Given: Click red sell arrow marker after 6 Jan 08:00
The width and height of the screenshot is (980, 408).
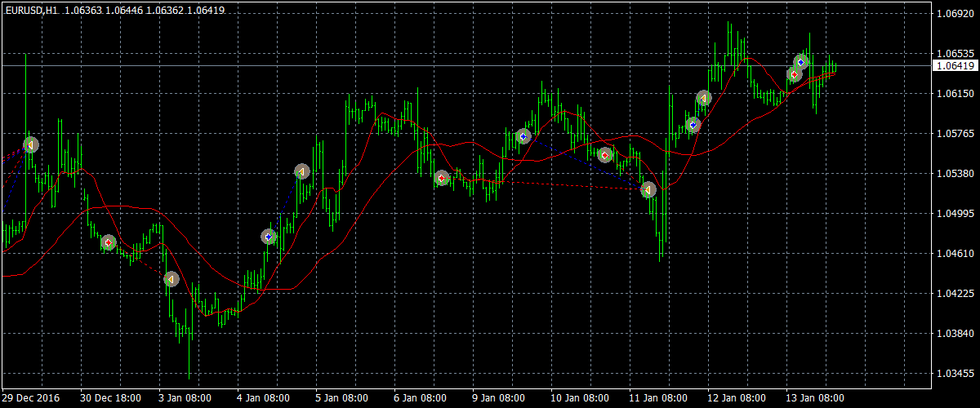Looking at the screenshot, I should (442, 177).
